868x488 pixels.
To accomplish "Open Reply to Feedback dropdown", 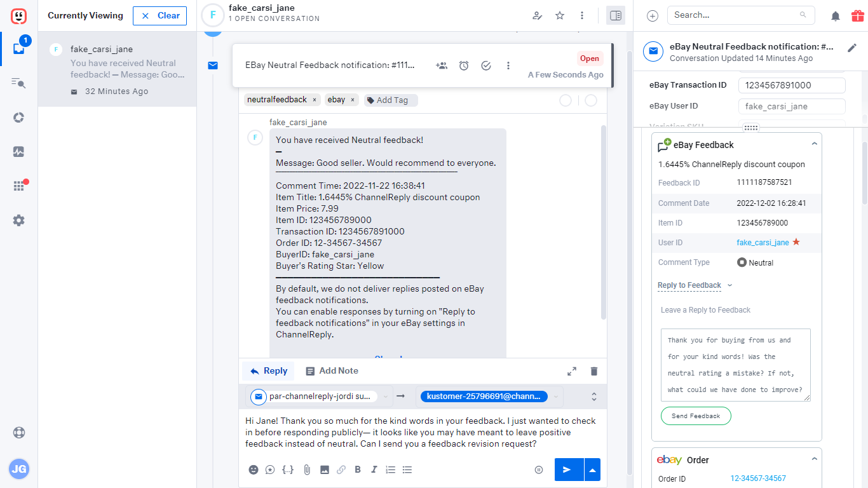I will 695,285.
